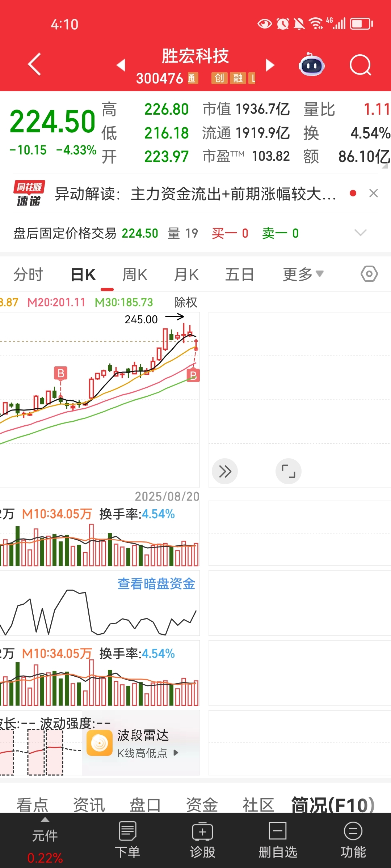Screen dimensions: 391x868
Task: Tap the 卖一 0 ask quote
Action: coord(281,233)
